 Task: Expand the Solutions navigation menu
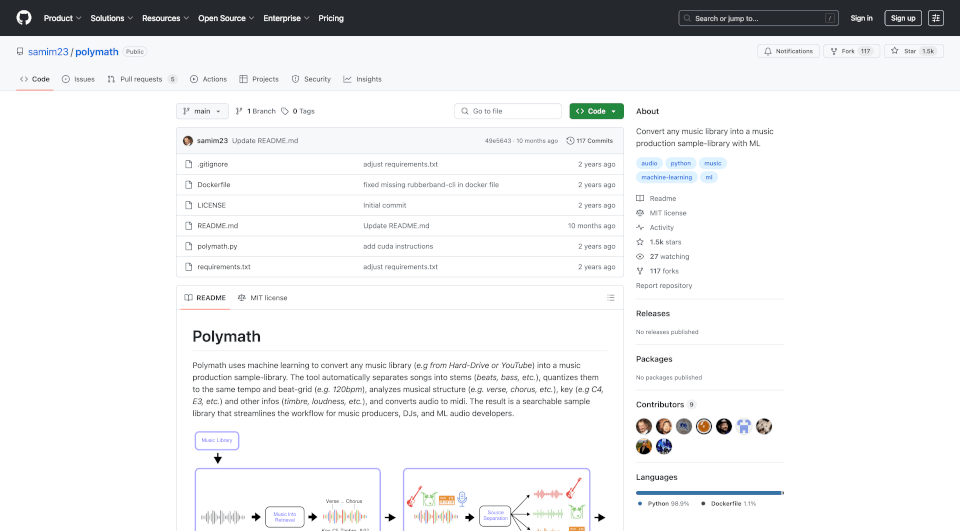tap(111, 18)
